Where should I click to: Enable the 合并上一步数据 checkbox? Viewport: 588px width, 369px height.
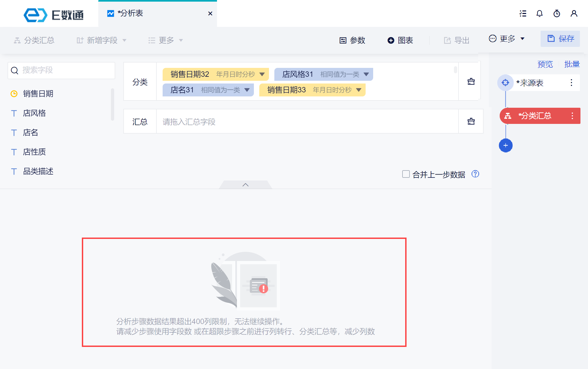point(406,174)
